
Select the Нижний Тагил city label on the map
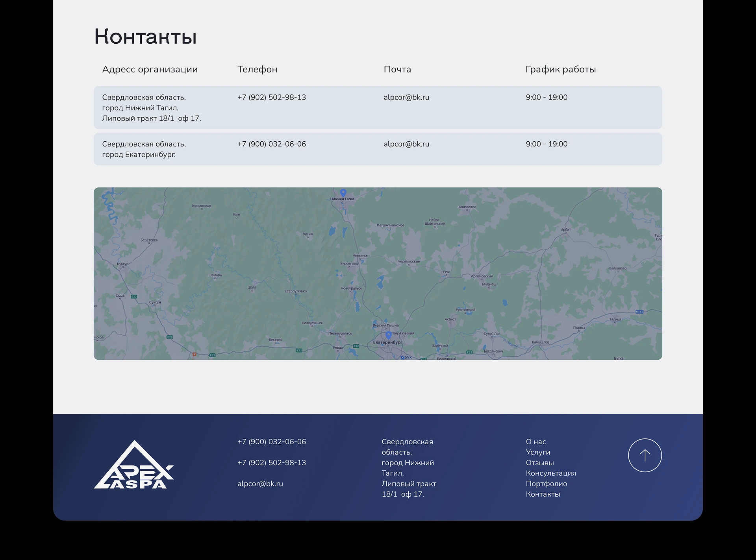tap(342, 199)
